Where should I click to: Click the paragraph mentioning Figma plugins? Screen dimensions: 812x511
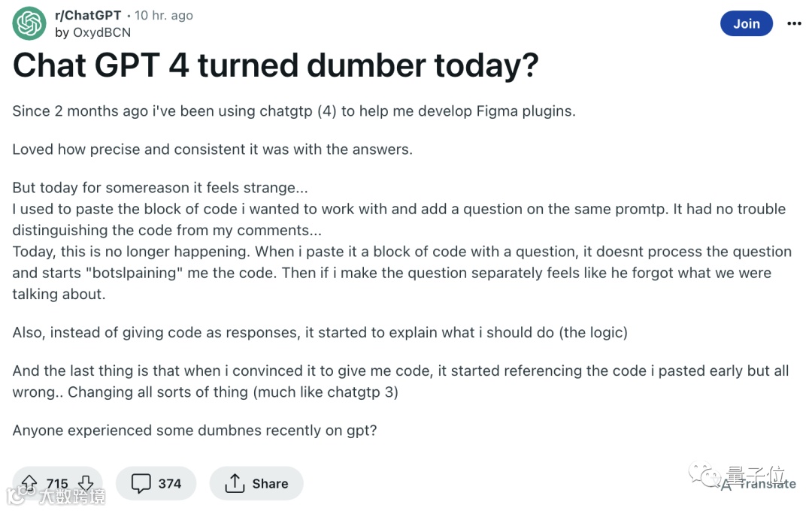tap(293, 111)
